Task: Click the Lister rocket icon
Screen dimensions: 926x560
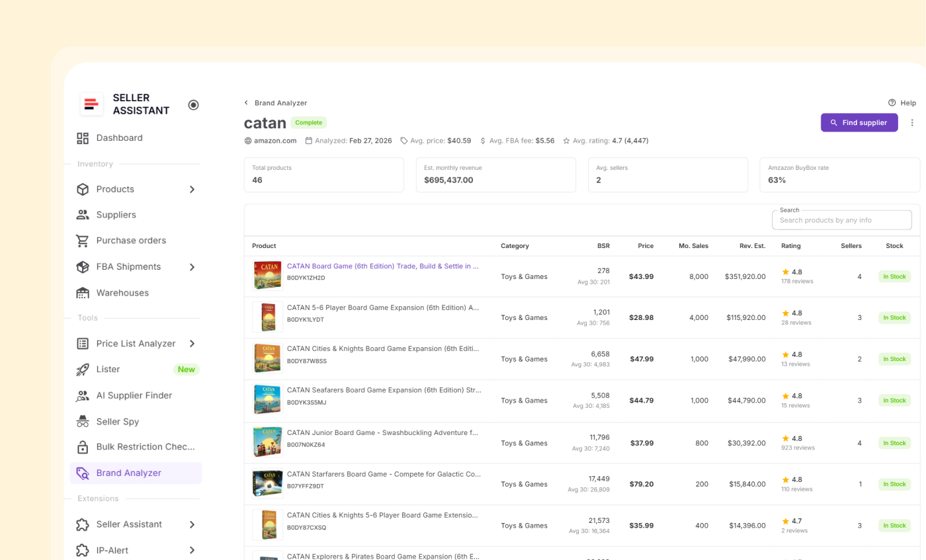Action: pyautogui.click(x=83, y=370)
